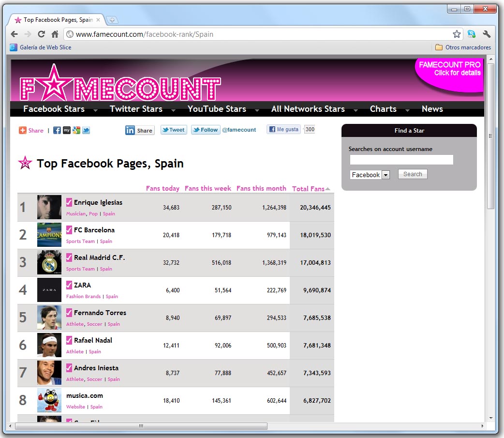Screen dimensions: 504x438
Task: Click the Search button in Find a Star
Action: click(x=413, y=174)
